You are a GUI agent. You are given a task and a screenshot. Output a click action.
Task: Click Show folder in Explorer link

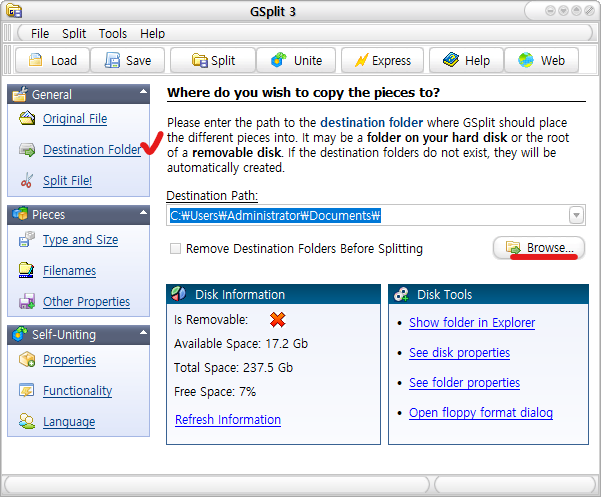pos(472,323)
